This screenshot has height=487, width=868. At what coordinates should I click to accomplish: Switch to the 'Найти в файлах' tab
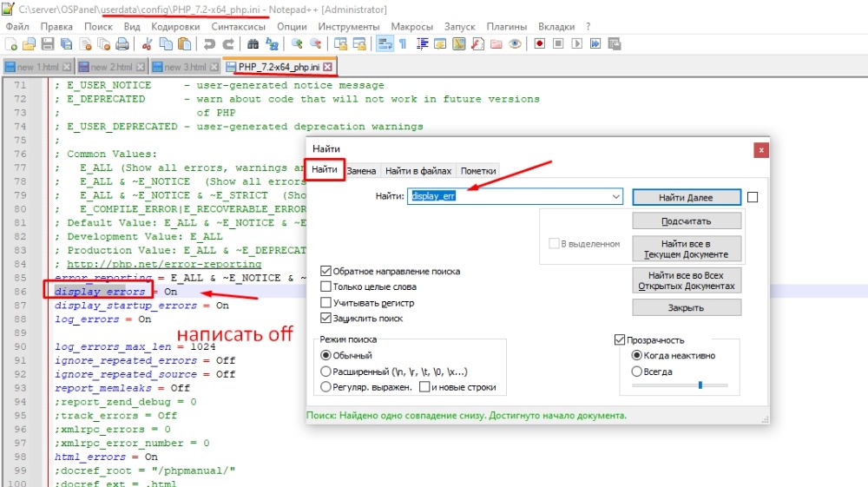(x=418, y=171)
